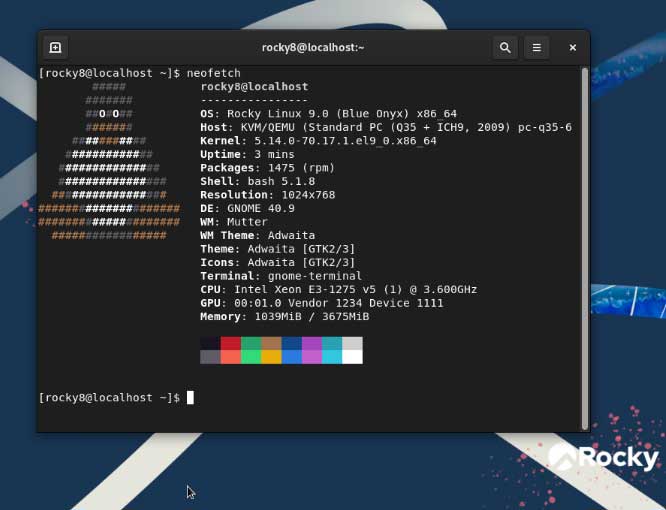Select the OS: Rocky Linux 9.0 line

(328, 114)
